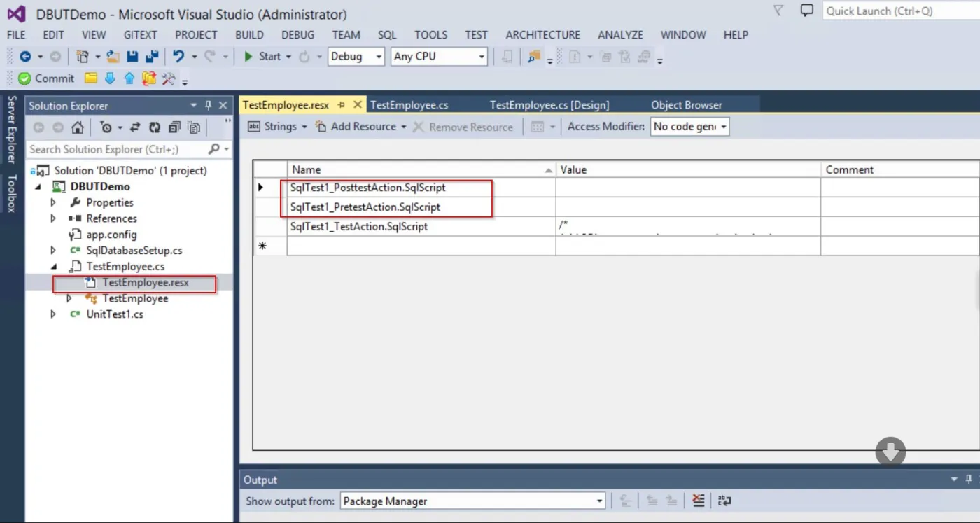Switch to the TestEmployee.cs tab
Screen dimensions: 980x523
[409, 105]
